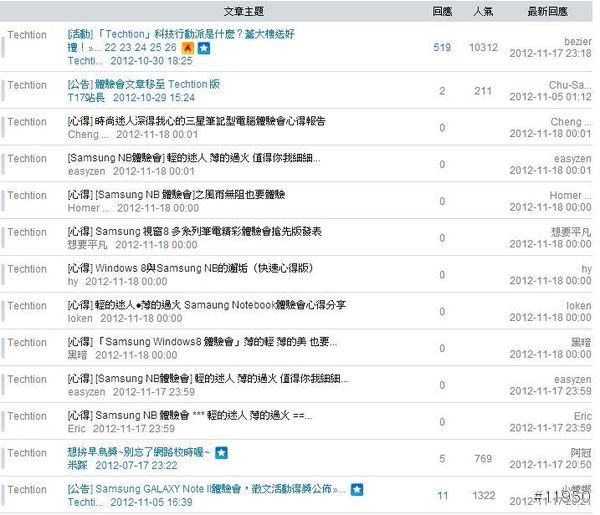Click last replier 阿冠

pos(581,453)
